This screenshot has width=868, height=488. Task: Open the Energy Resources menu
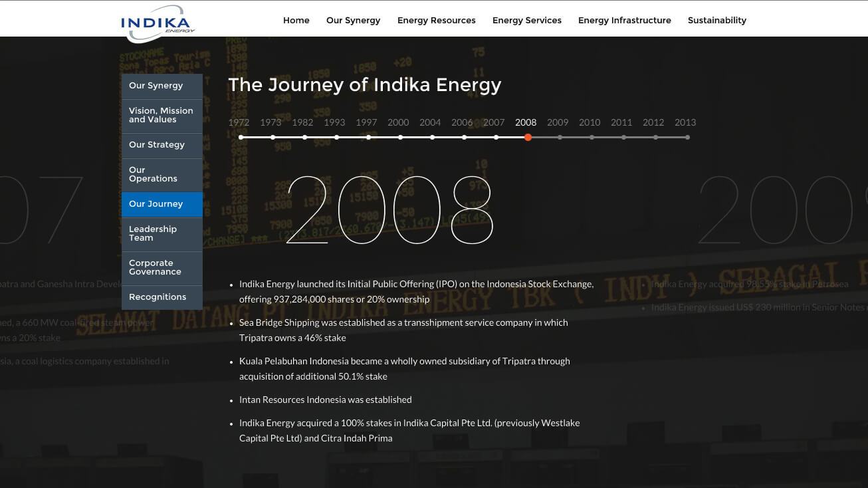[x=437, y=21]
